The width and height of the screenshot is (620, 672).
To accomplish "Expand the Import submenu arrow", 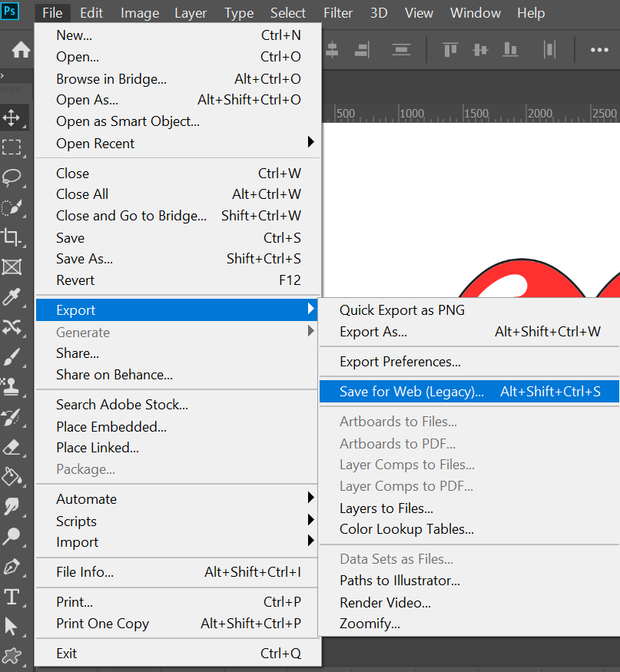I will coord(311,541).
